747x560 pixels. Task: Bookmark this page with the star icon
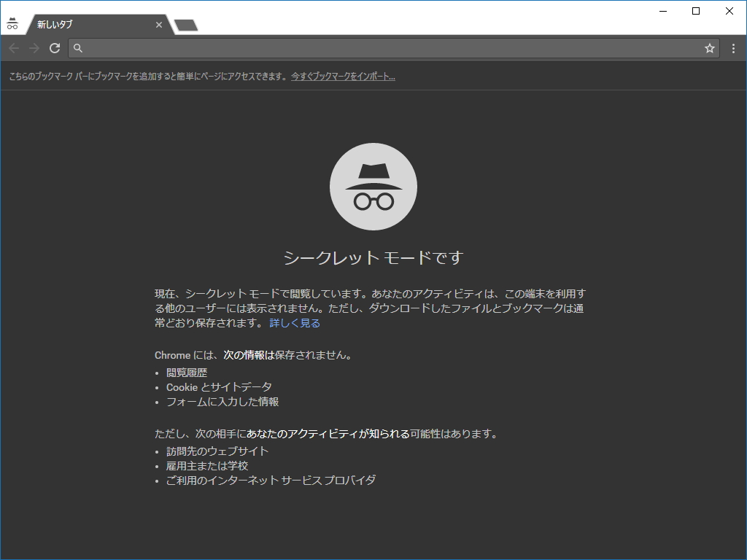click(709, 48)
